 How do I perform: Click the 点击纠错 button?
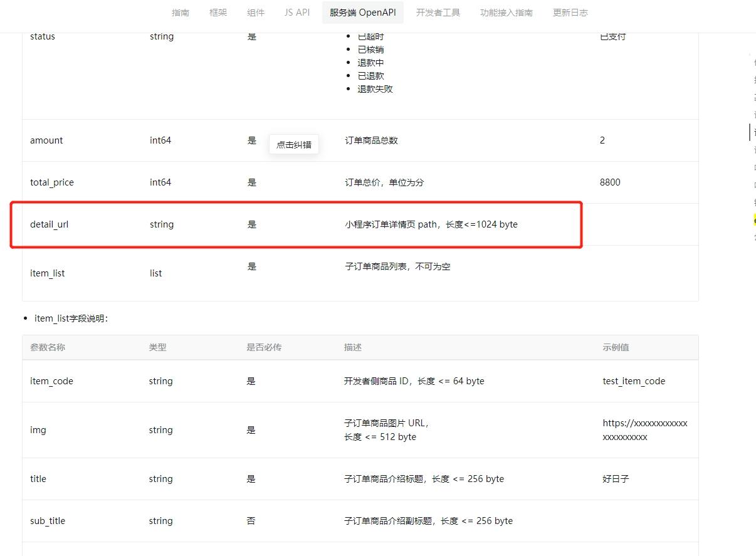pos(293,145)
